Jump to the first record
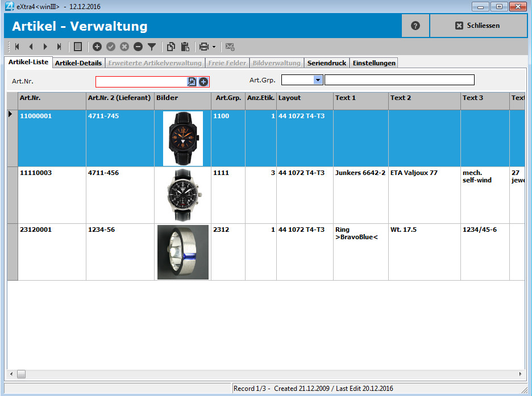Viewport: 532px width, 396px height. 17,47
